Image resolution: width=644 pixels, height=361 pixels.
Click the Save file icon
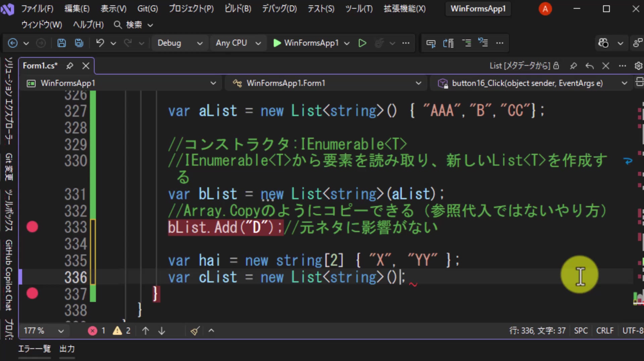tap(61, 43)
